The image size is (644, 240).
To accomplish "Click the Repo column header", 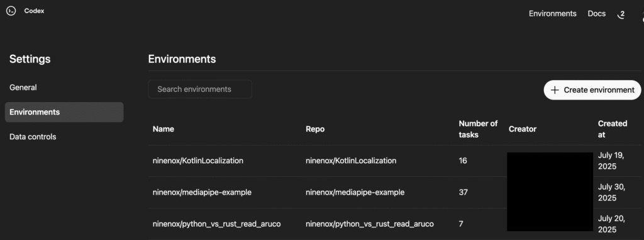I will (315, 129).
